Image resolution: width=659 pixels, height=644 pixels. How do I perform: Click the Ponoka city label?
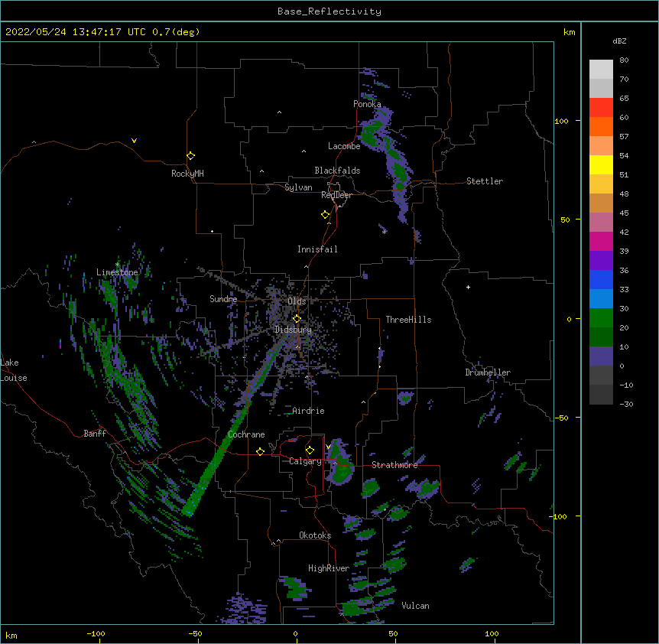tap(367, 104)
